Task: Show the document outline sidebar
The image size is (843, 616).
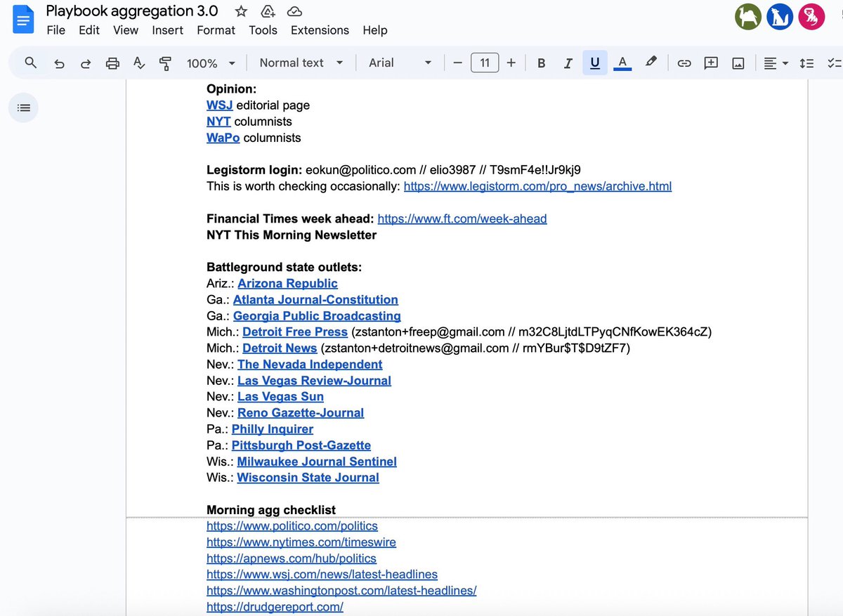Action: pos(23,107)
